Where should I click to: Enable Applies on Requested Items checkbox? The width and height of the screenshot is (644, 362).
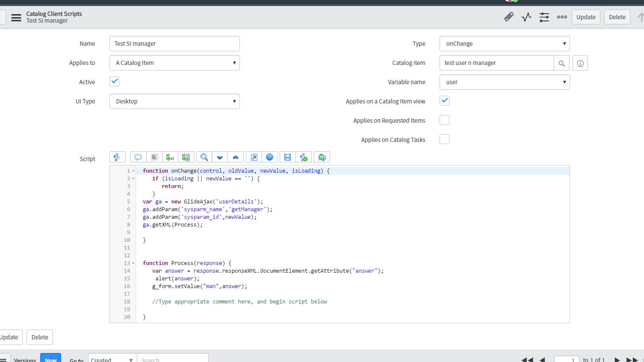(444, 120)
